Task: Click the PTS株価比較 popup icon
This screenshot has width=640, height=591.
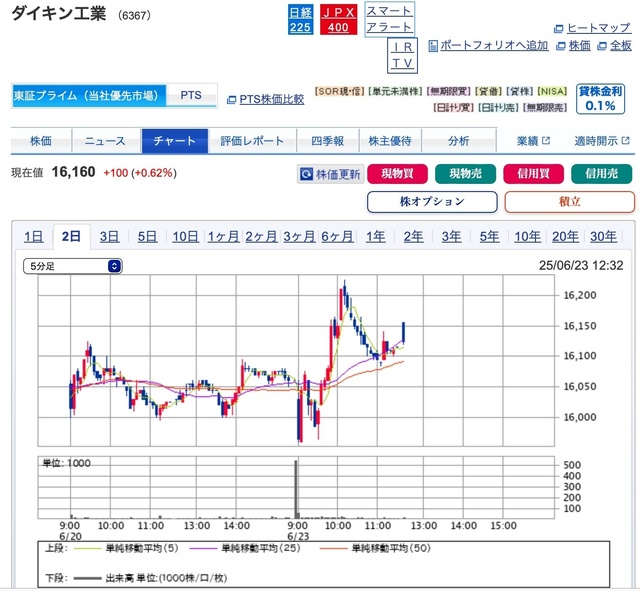Action: tap(231, 100)
